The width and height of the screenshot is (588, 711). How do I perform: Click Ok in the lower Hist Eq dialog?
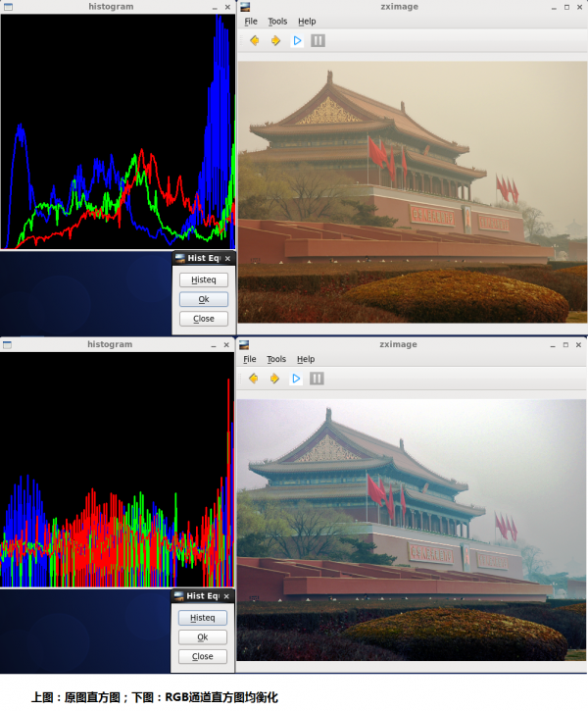(x=203, y=637)
